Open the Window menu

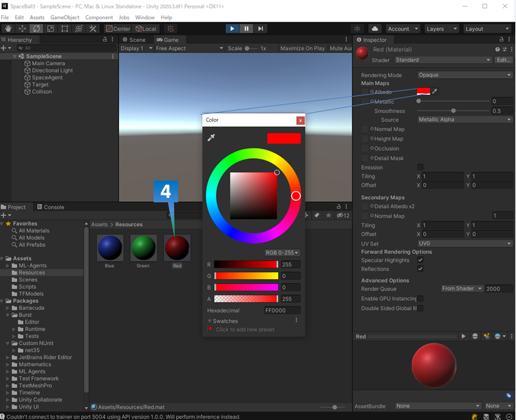pos(145,17)
